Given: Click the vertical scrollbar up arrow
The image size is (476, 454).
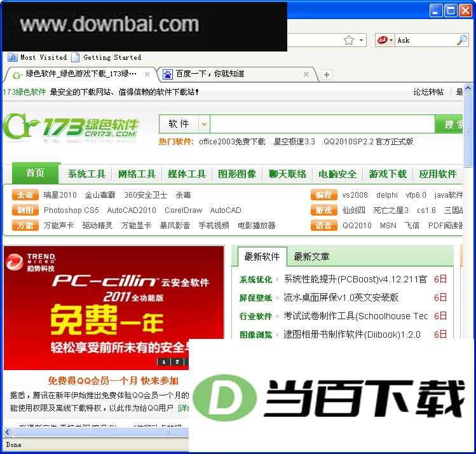Looking at the screenshot, I should click(x=468, y=88).
